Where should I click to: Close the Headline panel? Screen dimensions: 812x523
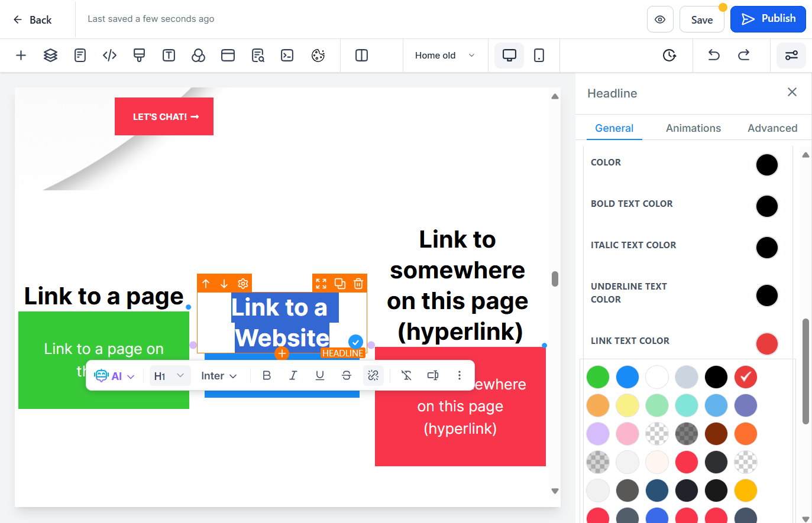tap(792, 92)
